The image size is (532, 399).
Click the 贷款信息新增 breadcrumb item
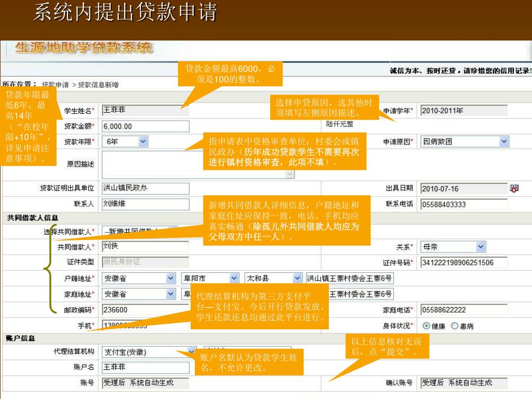click(x=98, y=85)
